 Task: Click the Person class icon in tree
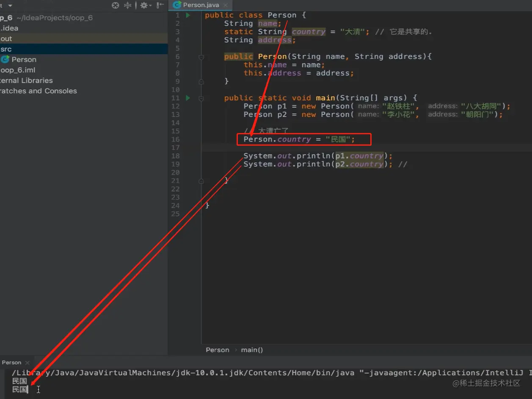coord(5,59)
